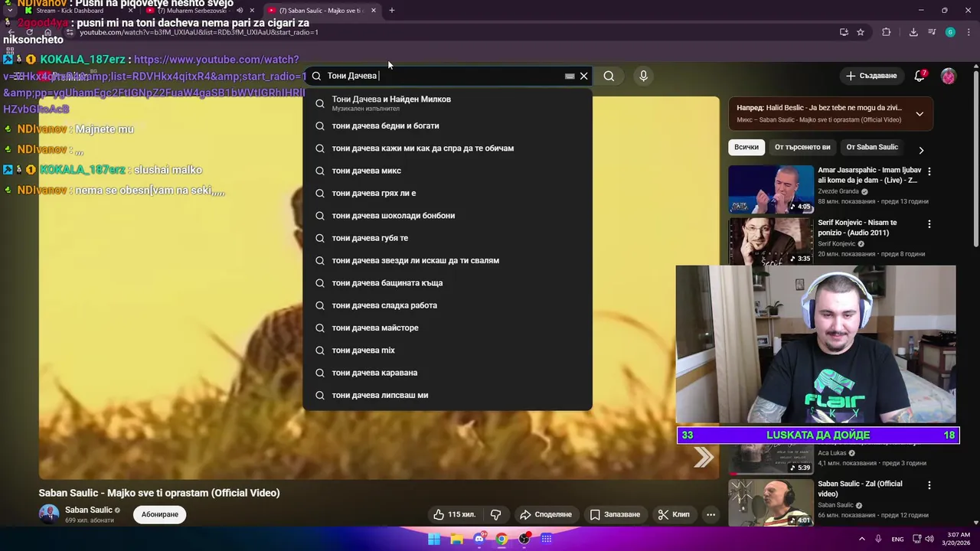Open options menu for Serif Konjevic video

pos(929,224)
